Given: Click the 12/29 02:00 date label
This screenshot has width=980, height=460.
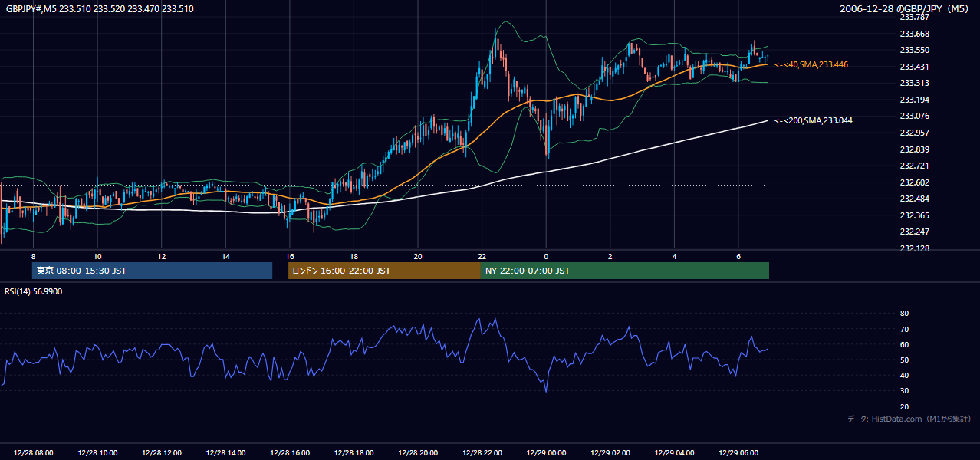Looking at the screenshot, I should pyautogui.click(x=610, y=453).
